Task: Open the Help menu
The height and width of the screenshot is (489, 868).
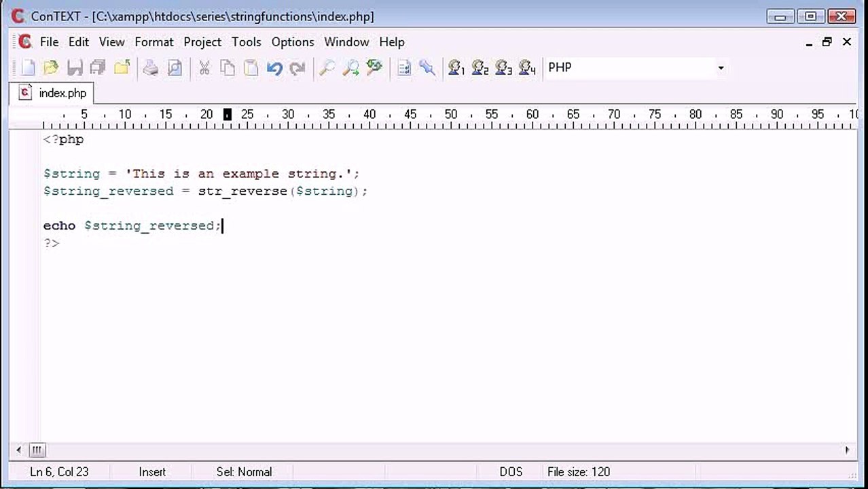Action: [392, 42]
